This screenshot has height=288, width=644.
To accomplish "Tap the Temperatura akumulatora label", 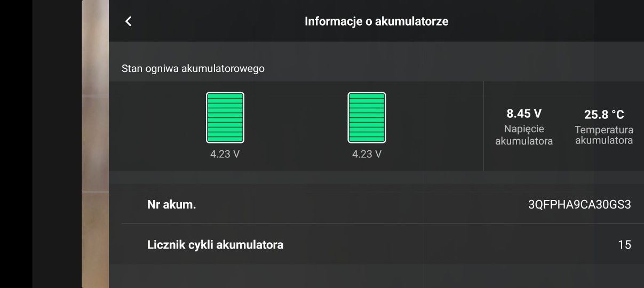I will point(604,135).
